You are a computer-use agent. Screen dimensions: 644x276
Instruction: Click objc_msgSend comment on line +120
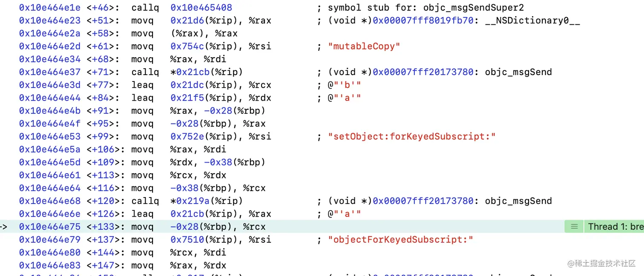click(x=518, y=201)
